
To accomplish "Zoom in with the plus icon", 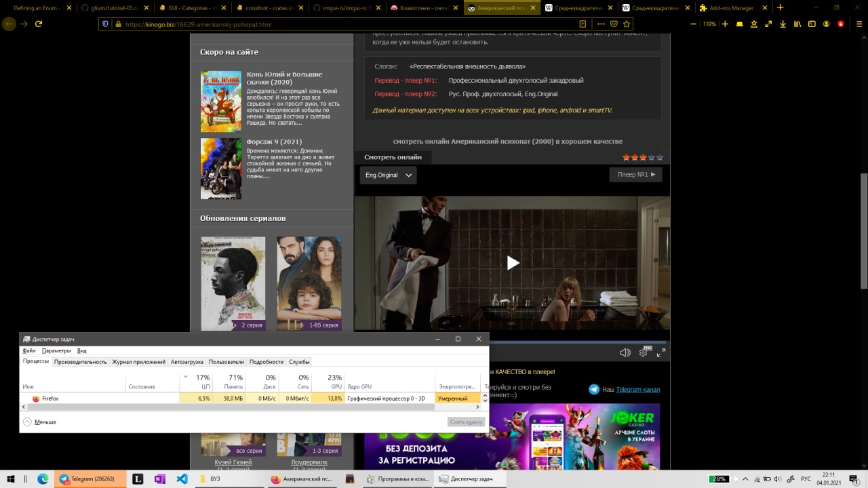I will click(725, 24).
